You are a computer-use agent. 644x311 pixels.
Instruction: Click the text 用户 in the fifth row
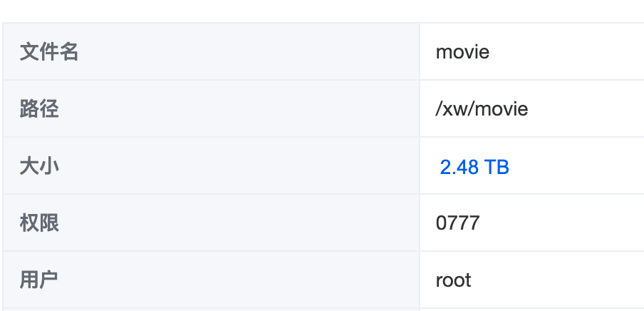tap(38, 280)
